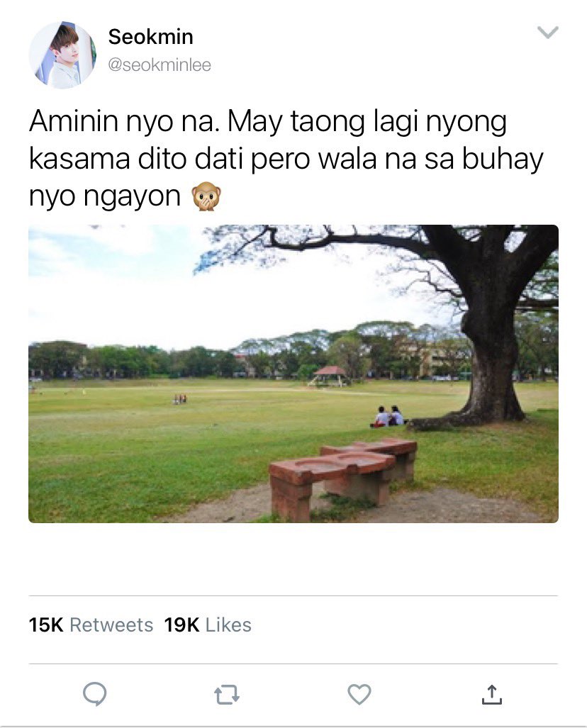The width and height of the screenshot is (587, 728).
Task: Tap the red-roofed gazebo in photo
Action: coord(329,376)
